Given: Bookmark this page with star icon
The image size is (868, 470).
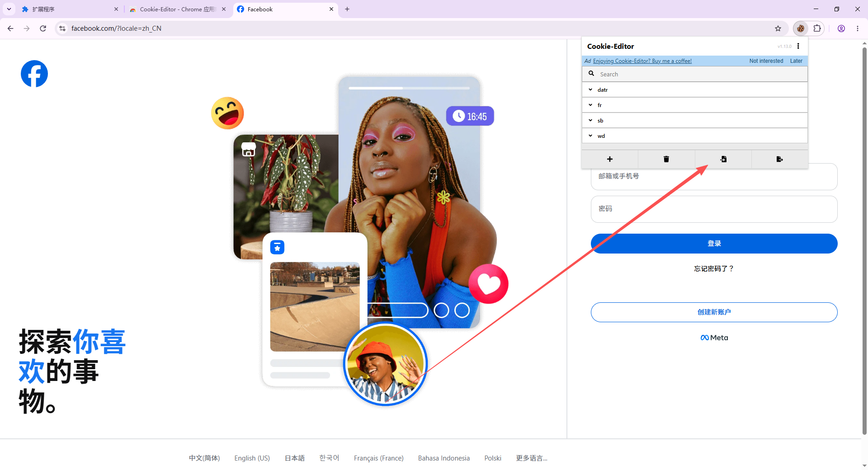Looking at the screenshot, I should click(x=778, y=28).
